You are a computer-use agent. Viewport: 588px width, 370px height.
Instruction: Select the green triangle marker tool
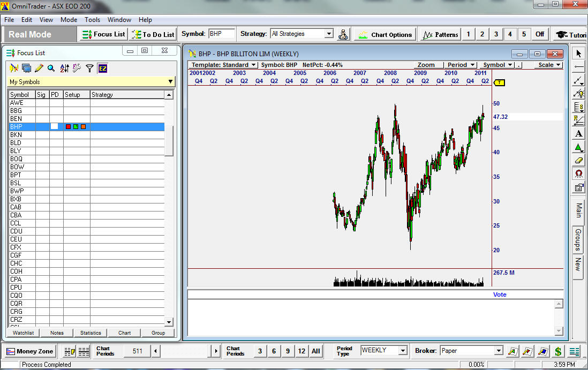578,147
